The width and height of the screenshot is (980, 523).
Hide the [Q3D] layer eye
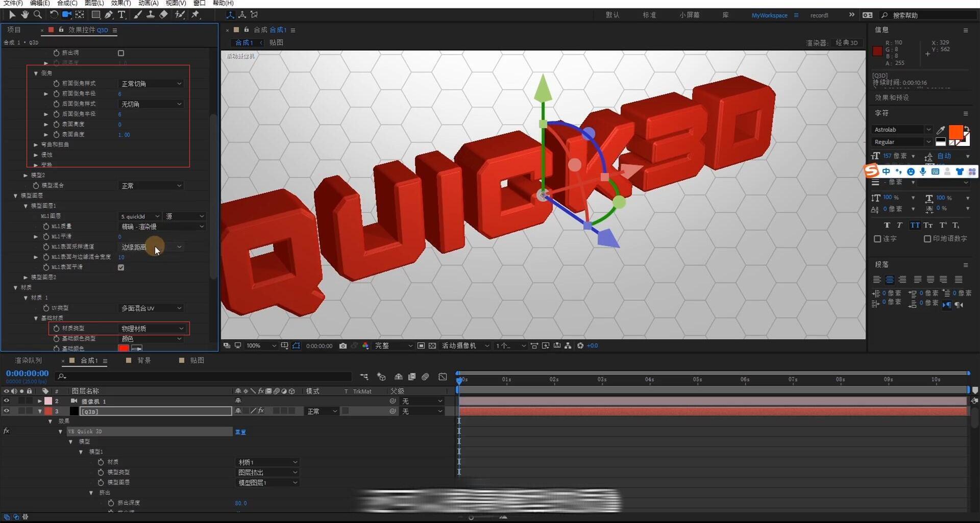click(x=6, y=411)
